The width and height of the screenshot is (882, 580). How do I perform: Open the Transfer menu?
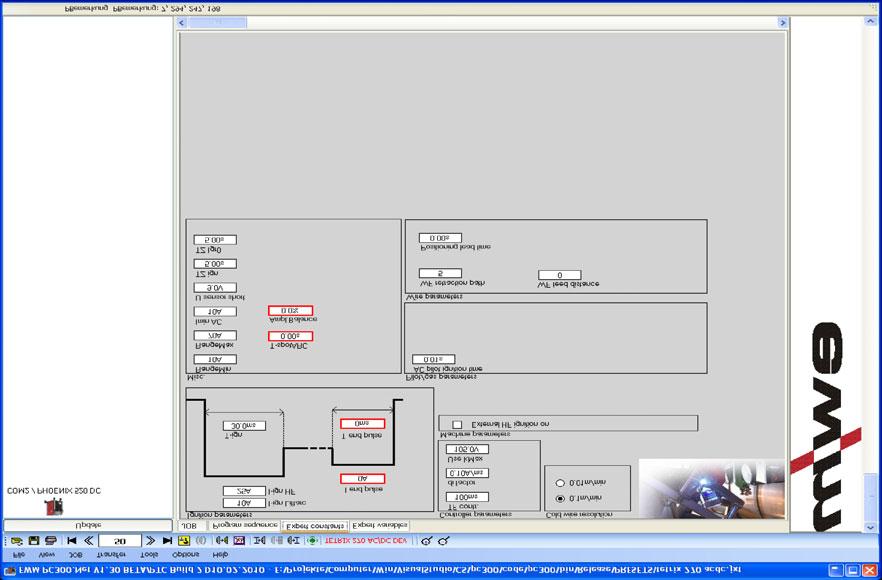click(111, 555)
